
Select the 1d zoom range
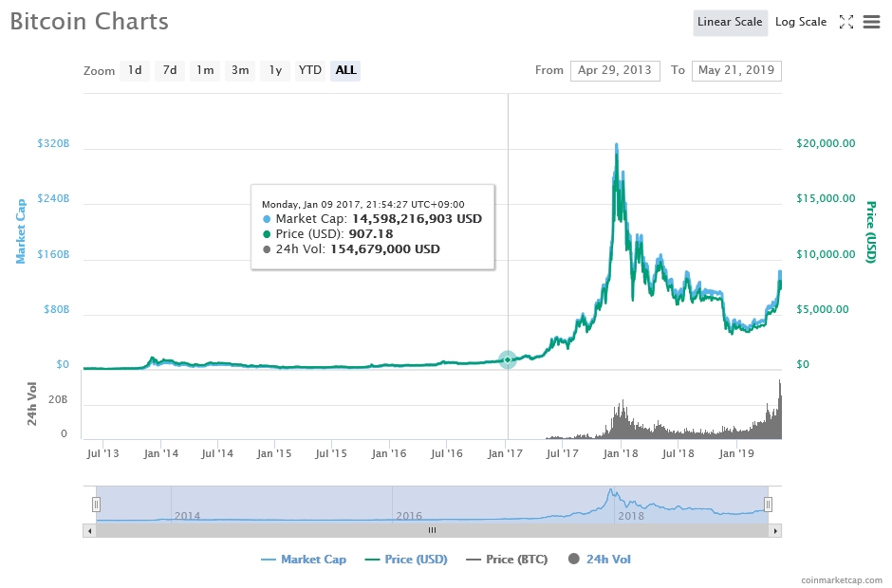pyautogui.click(x=135, y=70)
